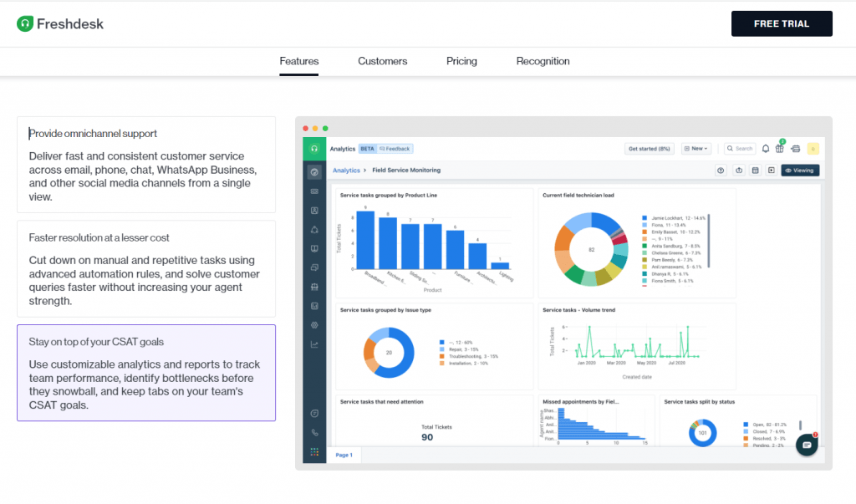Click the Anita Sandburg green legend swatch
The image size is (856, 504).
click(645, 246)
